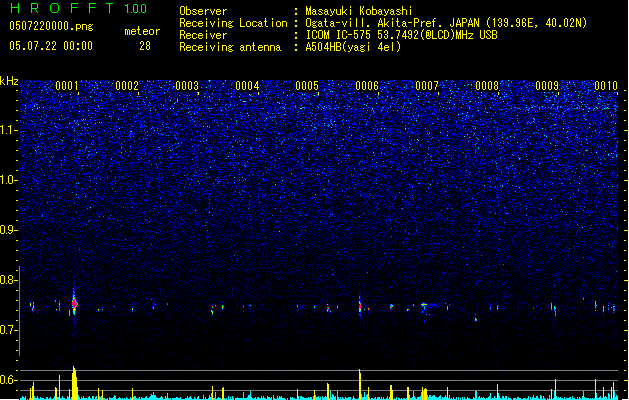Click time marker 0009

pos(547,86)
